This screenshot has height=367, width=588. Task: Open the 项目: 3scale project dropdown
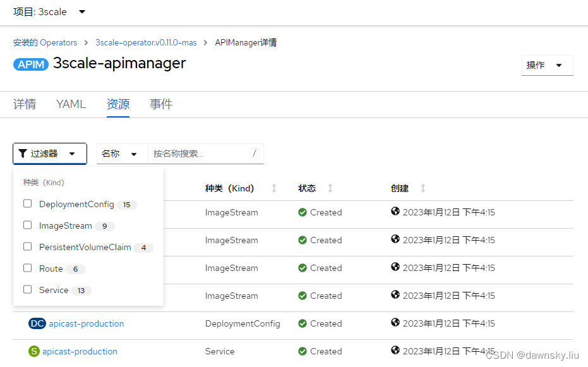click(x=49, y=12)
